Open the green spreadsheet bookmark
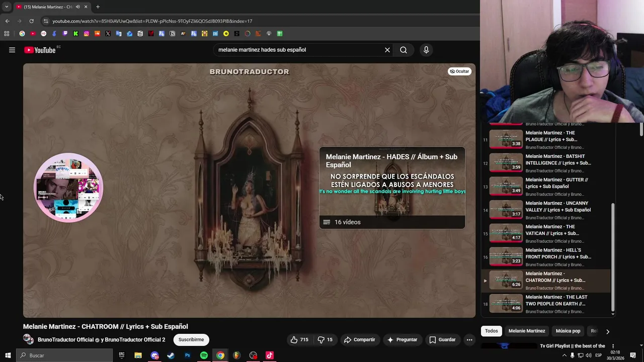 [x=280, y=34]
